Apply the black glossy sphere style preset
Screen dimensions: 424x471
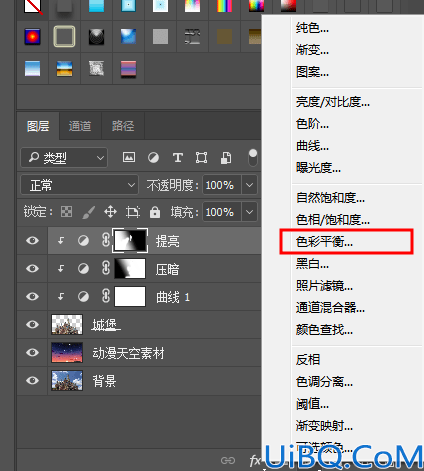(96, 36)
